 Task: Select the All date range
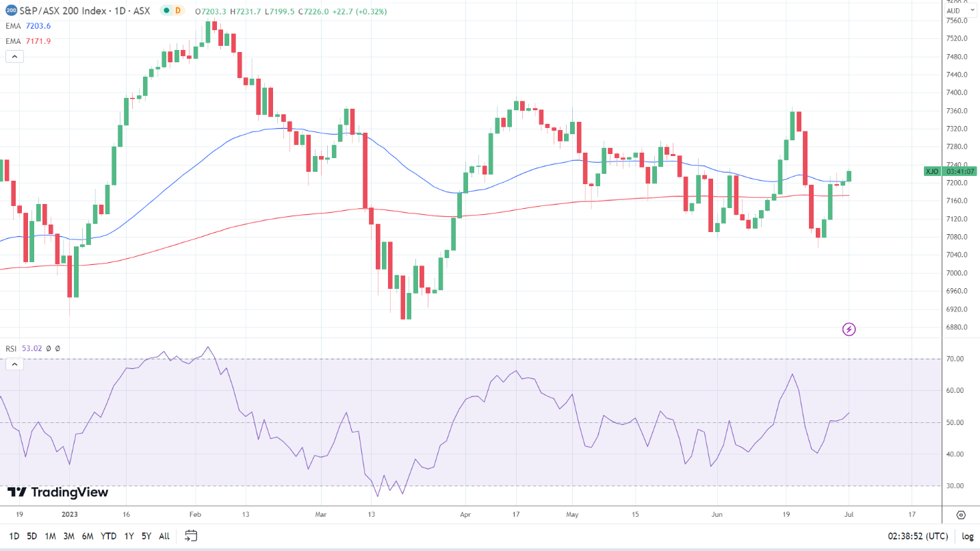pos(164,536)
